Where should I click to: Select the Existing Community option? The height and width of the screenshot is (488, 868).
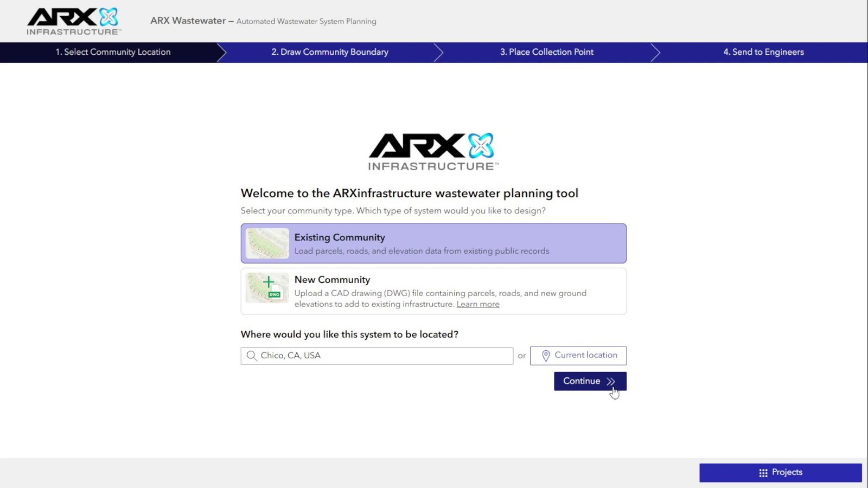point(433,243)
